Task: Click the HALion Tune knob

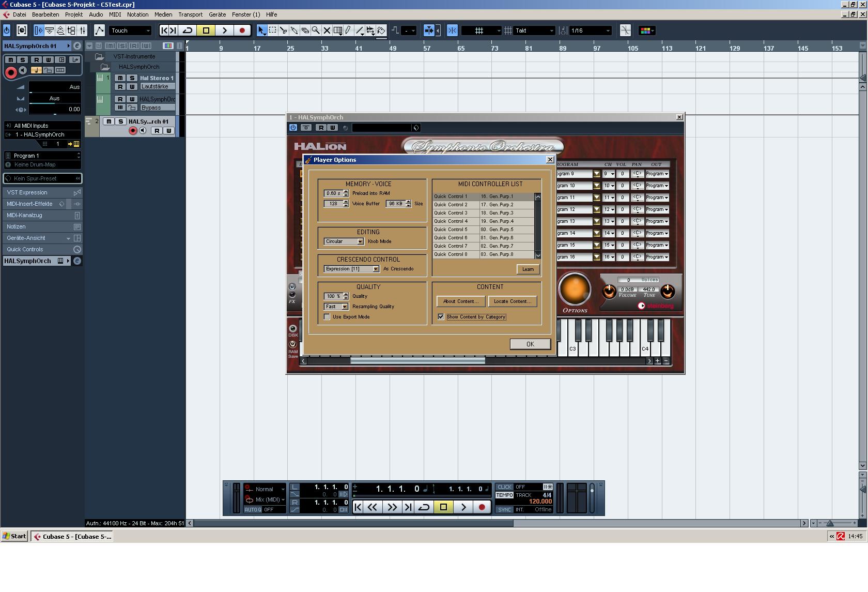Action: click(668, 292)
